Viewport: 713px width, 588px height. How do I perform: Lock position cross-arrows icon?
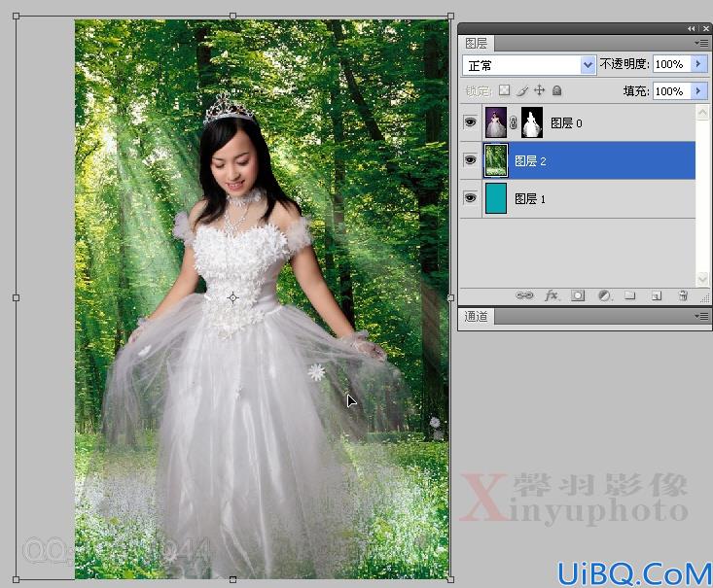[539, 90]
